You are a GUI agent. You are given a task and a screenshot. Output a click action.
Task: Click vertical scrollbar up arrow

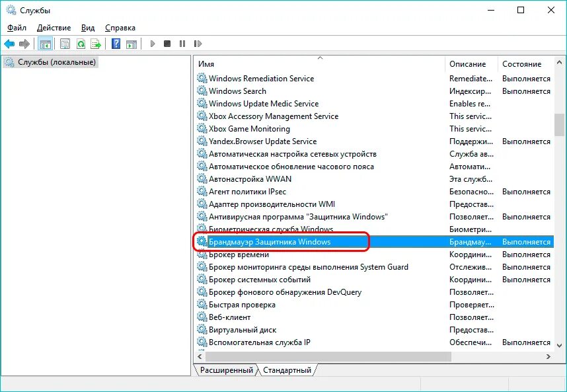click(x=559, y=62)
